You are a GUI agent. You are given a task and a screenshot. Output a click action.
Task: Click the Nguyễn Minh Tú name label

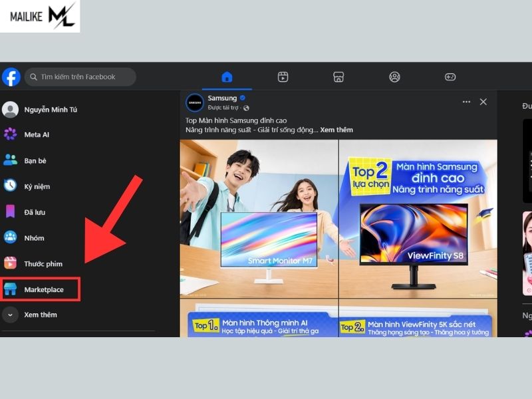[x=51, y=110]
